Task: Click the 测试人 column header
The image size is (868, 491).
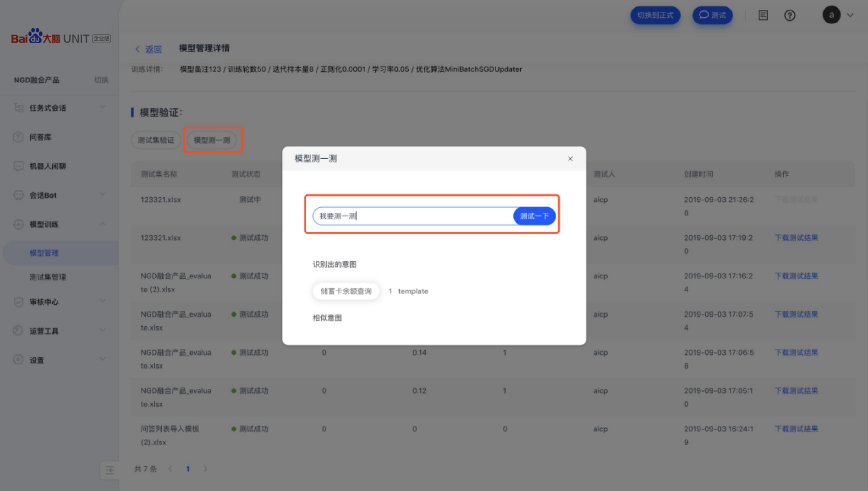Action: pyautogui.click(x=604, y=174)
